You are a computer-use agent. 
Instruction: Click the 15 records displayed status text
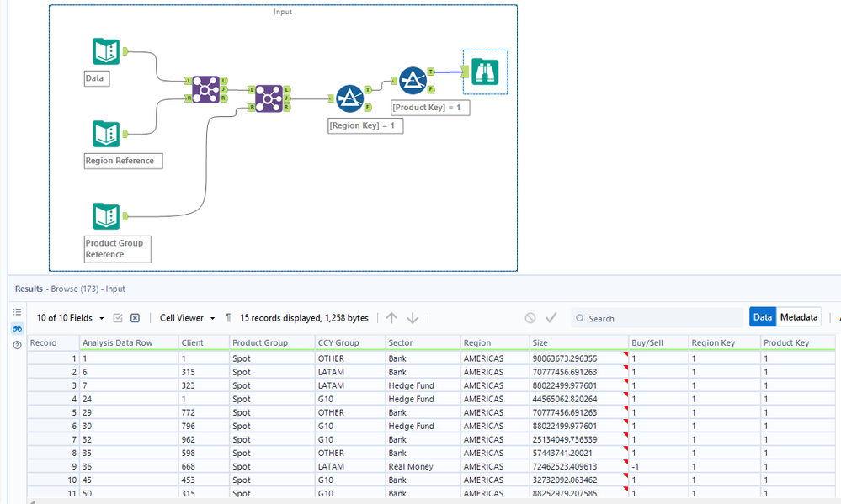[304, 318]
